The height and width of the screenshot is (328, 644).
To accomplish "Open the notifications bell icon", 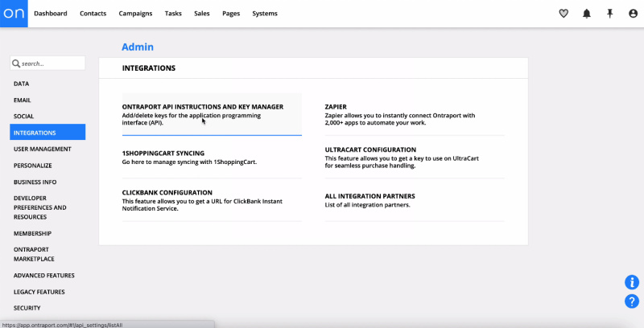I will (587, 14).
